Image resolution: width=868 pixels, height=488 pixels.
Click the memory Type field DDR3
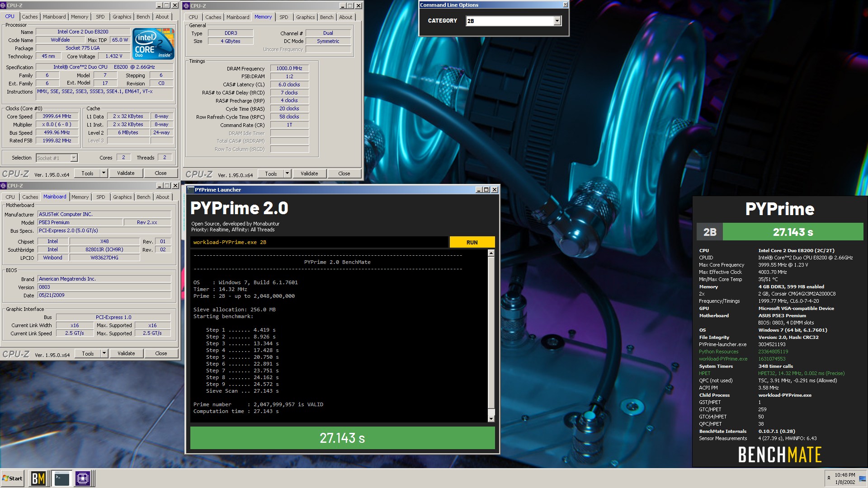(x=231, y=33)
